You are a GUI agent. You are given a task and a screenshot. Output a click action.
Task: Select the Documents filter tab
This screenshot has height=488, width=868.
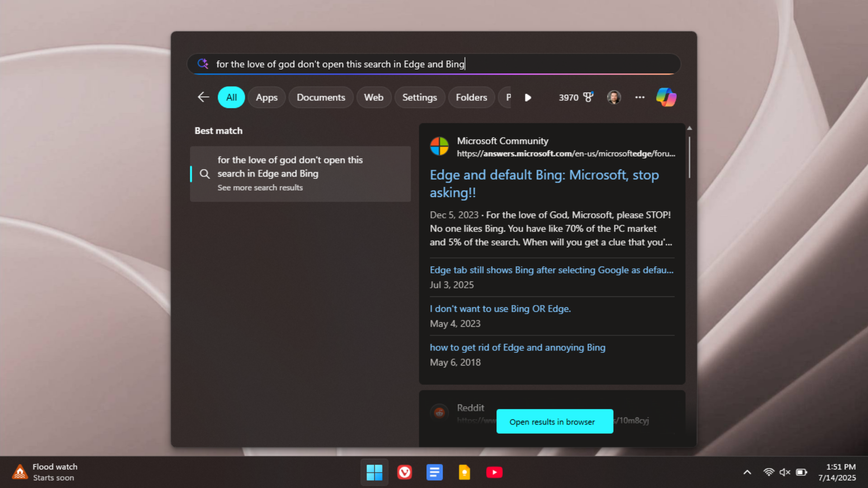[321, 97]
